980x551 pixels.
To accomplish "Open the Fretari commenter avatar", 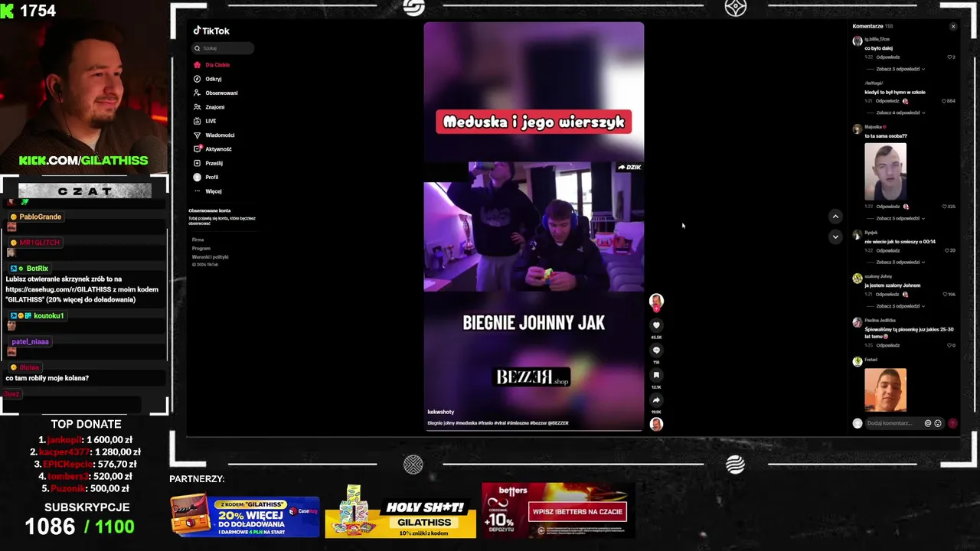I will 857,362.
